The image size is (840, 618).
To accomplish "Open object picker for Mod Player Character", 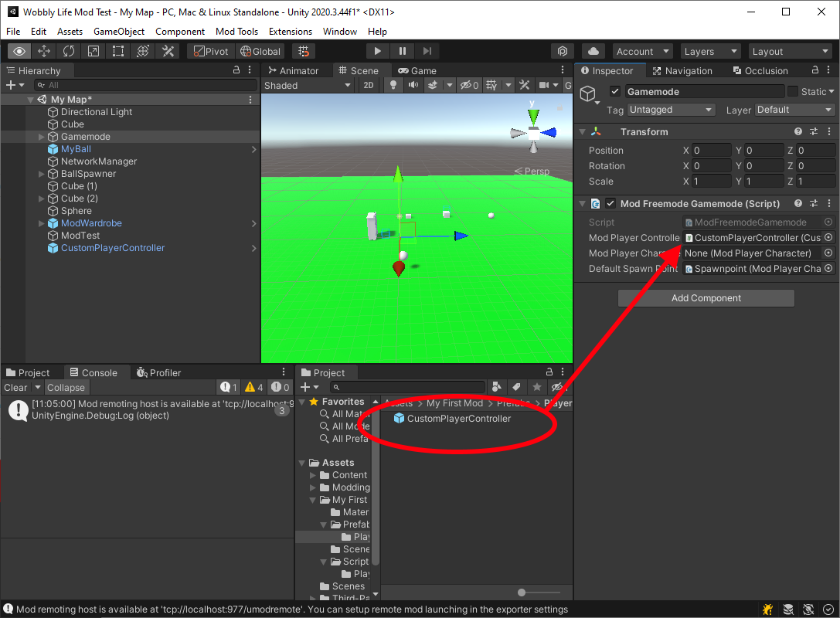I will pos(828,253).
